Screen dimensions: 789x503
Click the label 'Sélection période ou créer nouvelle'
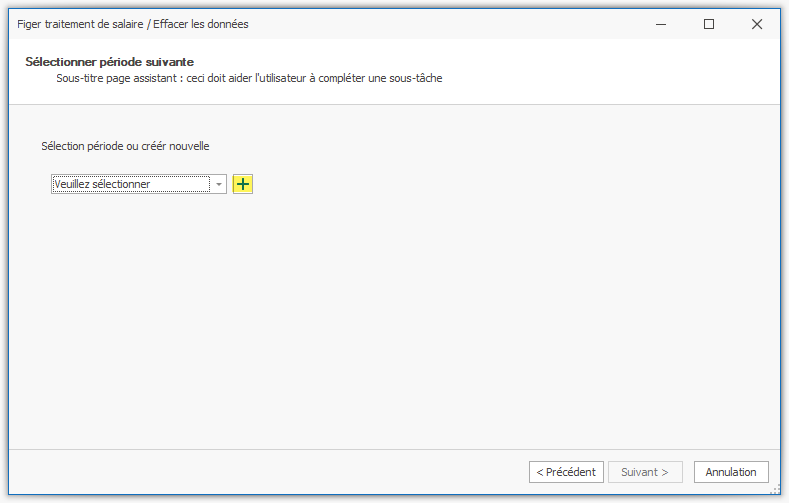coord(125,146)
